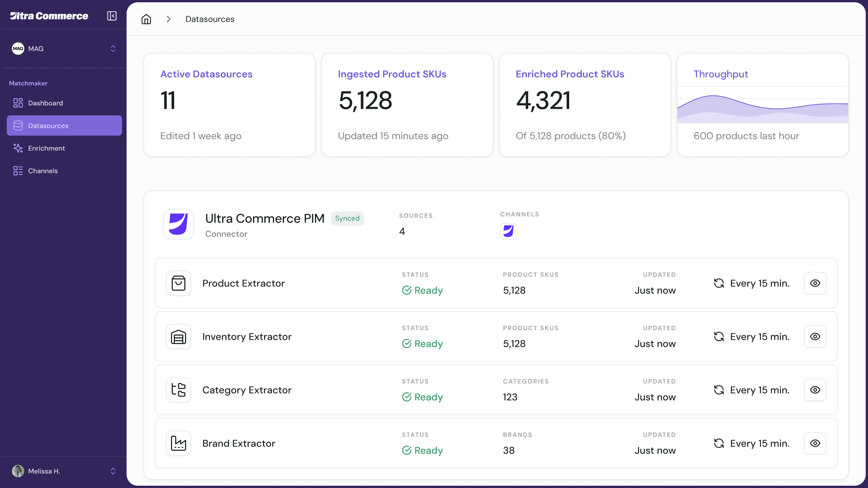
Task: Click the Product Extractor shopping bag icon
Action: coord(178,283)
